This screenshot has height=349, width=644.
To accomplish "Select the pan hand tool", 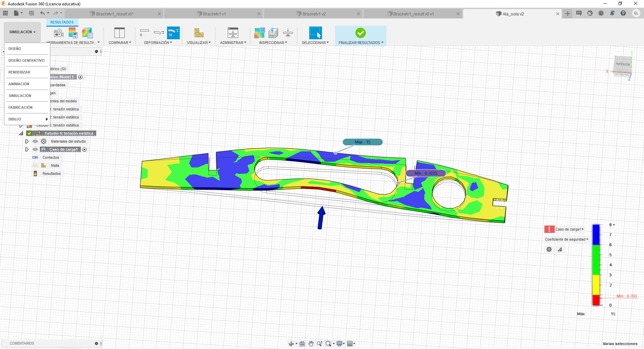I will coord(311,344).
